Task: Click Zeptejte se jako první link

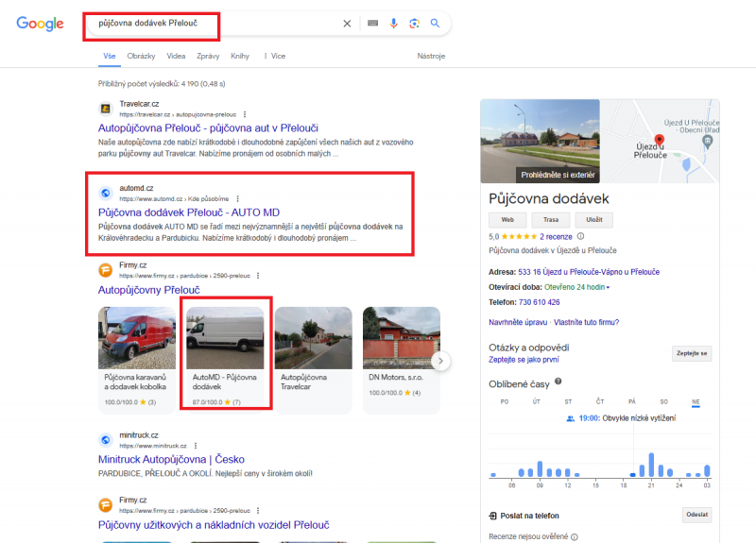Action: point(524,360)
